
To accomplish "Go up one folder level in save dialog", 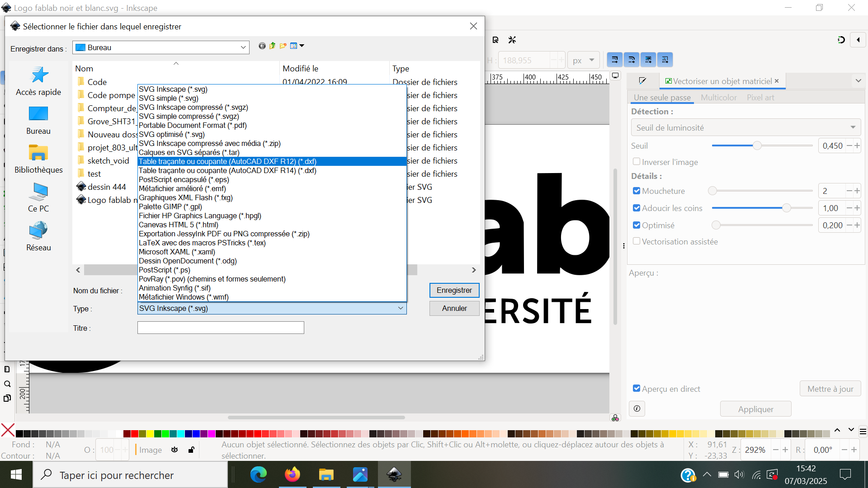I will tap(272, 46).
